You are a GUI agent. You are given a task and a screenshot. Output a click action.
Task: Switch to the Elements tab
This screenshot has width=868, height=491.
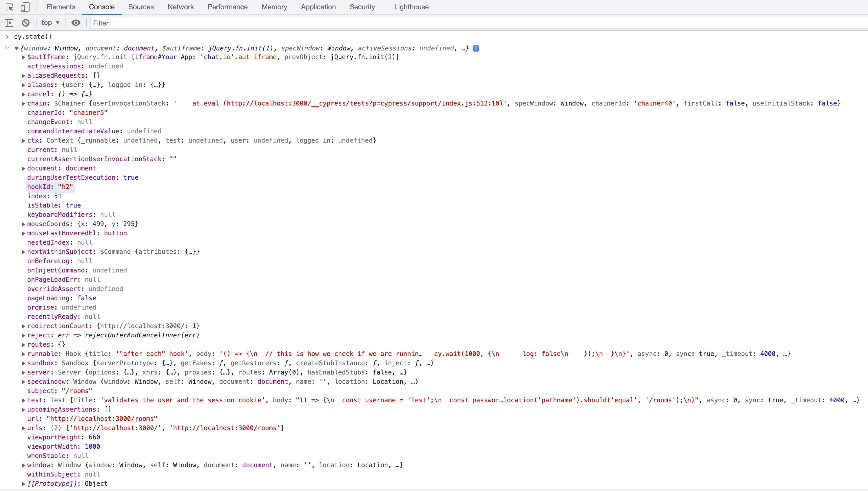pos(61,7)
